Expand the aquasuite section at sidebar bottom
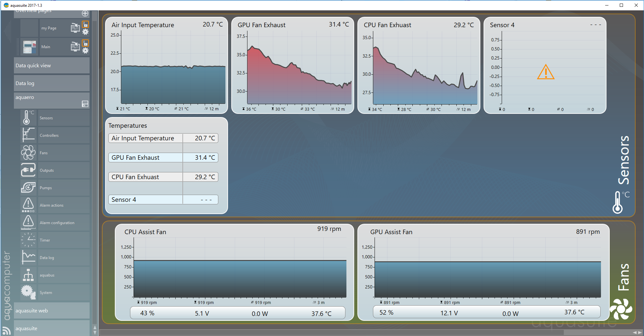This screenshot has height=336, width=644. (52, 328)
